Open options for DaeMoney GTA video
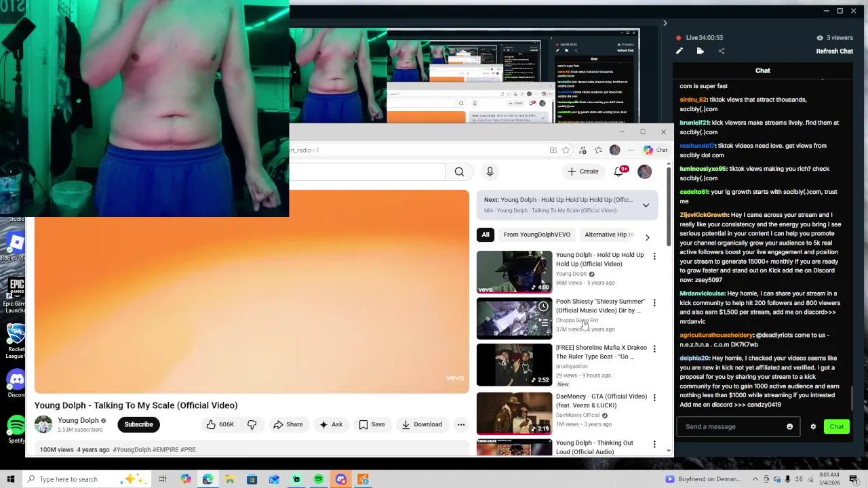This screenshot has width=868, height=488. click(x=654, y=397)
